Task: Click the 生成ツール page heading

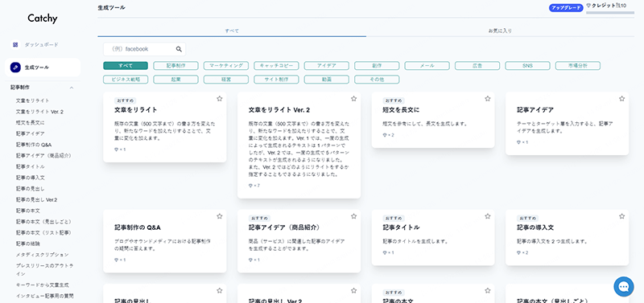Action: coord(112,8)
